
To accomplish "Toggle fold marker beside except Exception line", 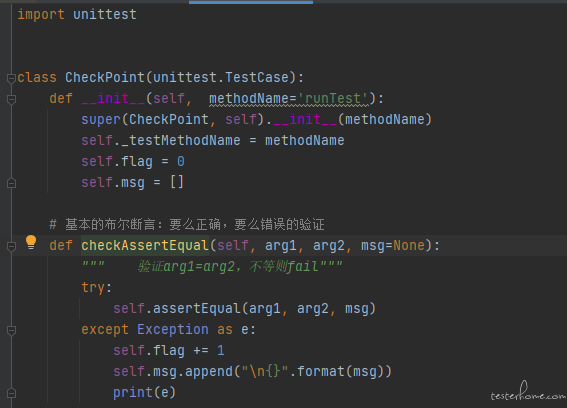I will (x=11, y=330).
